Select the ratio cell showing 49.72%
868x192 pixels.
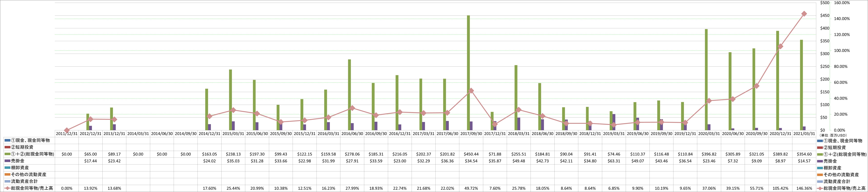471,188
